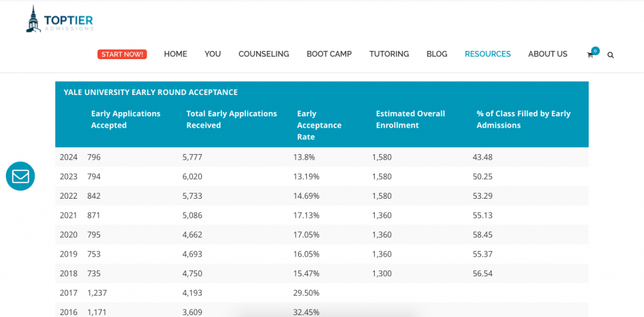The height and width of the screenshot is (317, 644).
Task: Click the 735 accepted value
Action: click(94, 274)
